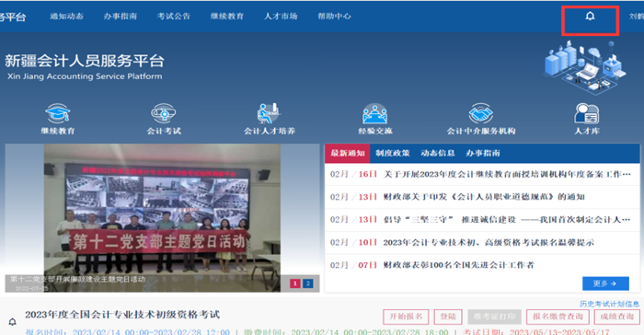Click the 报名缴费查询 button
Image resolution: width=644 pixels, height=335 pixels.
[x=558, y=317]
